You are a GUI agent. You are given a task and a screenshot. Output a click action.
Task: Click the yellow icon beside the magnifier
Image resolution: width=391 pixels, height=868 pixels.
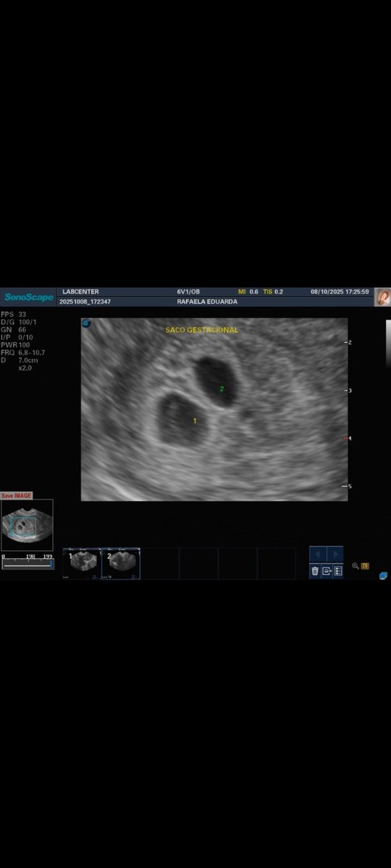click(365, 566)
